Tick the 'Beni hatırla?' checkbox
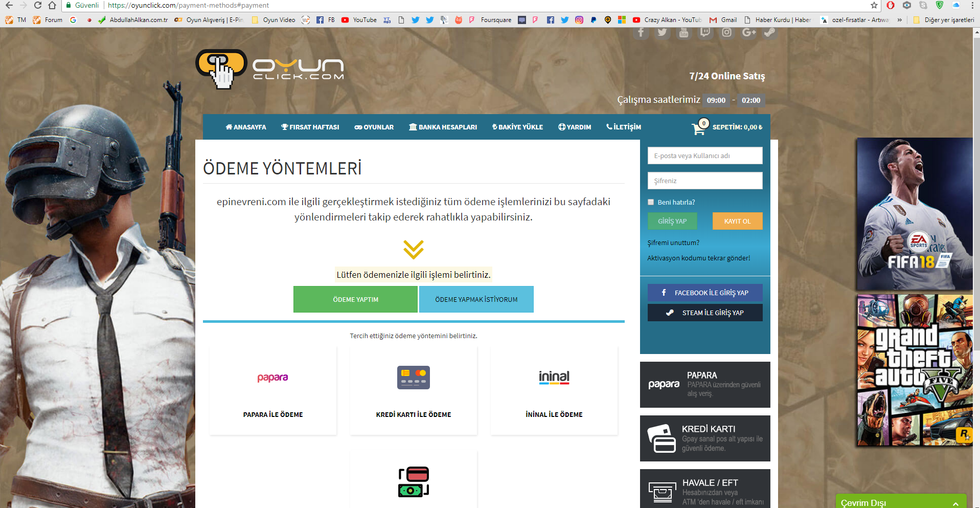The width and height of the screenshot is (980, 508). [651, 202]
